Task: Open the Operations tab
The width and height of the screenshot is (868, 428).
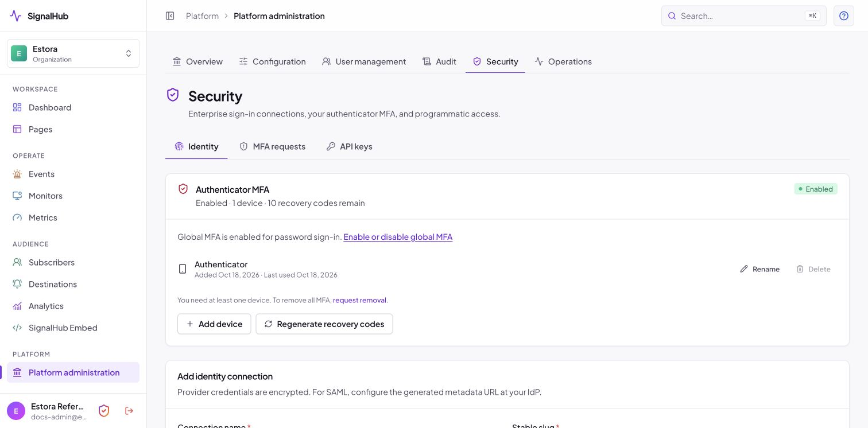Action: click(x=563, y=61)
